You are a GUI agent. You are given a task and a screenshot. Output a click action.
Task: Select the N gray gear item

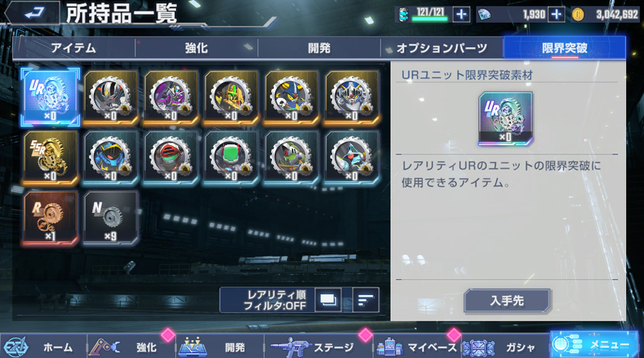pos(110,217)
